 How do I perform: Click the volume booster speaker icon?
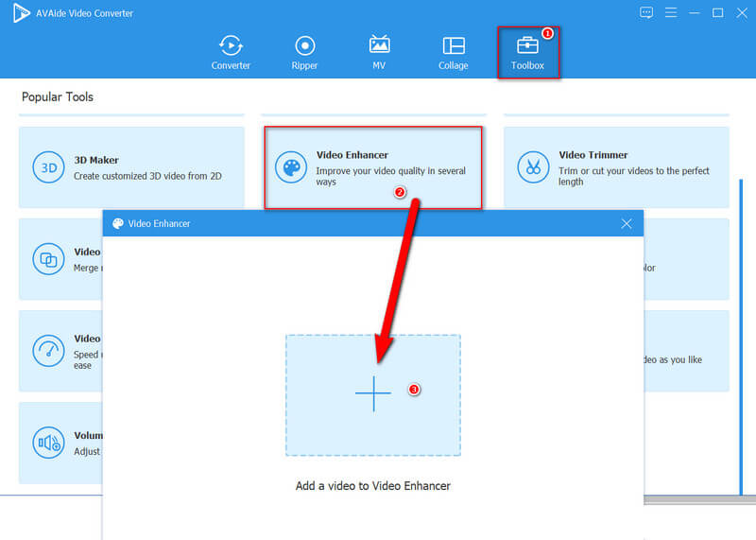tap(48, 443)
